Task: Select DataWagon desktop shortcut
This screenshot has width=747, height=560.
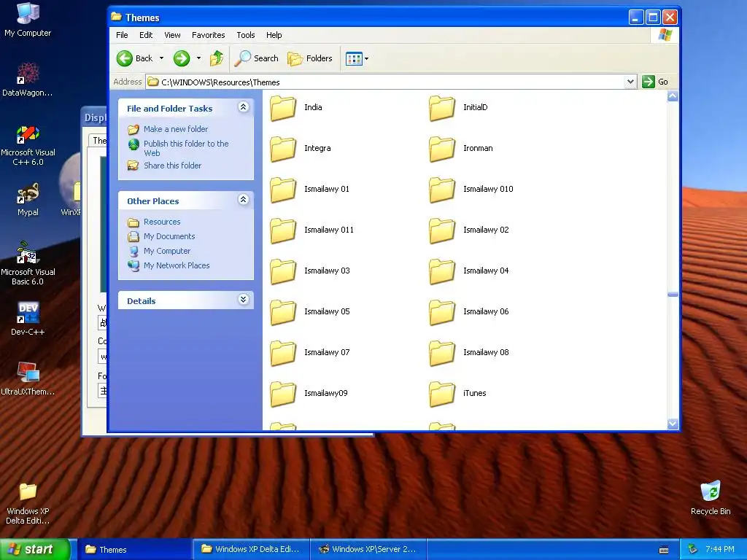Action: [x=28, y=79]
